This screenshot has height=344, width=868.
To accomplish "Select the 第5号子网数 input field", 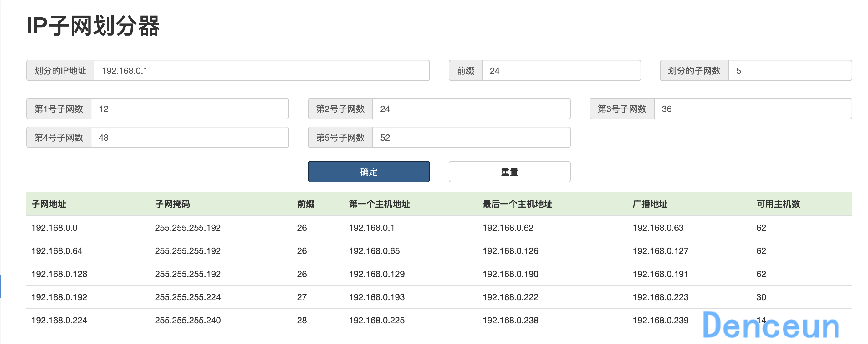I will tap(472, 137).
